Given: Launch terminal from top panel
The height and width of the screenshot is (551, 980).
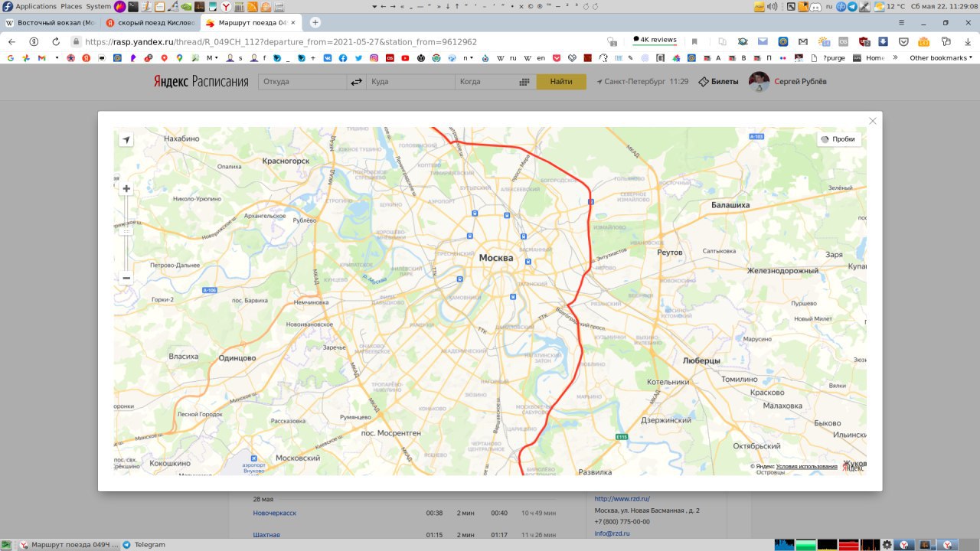Looking at the screenshot, I should coord(133,6).
